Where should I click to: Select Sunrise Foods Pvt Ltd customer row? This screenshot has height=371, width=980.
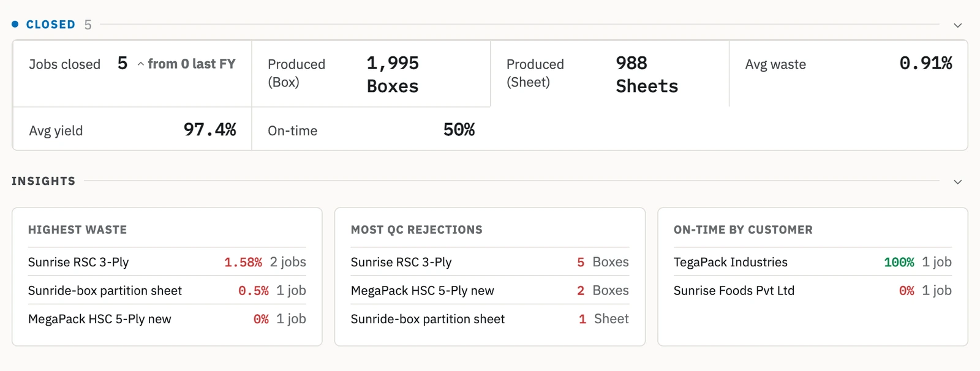point(813,290)
